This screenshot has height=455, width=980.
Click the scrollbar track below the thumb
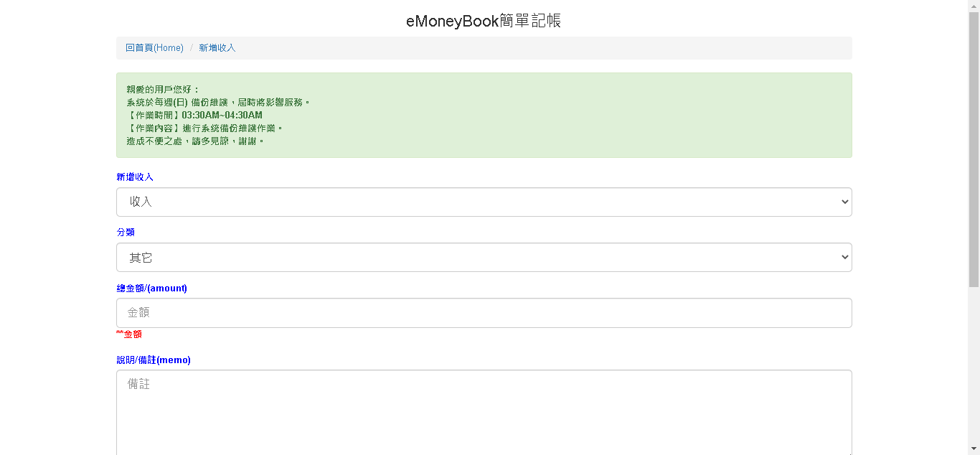[974, 365]
